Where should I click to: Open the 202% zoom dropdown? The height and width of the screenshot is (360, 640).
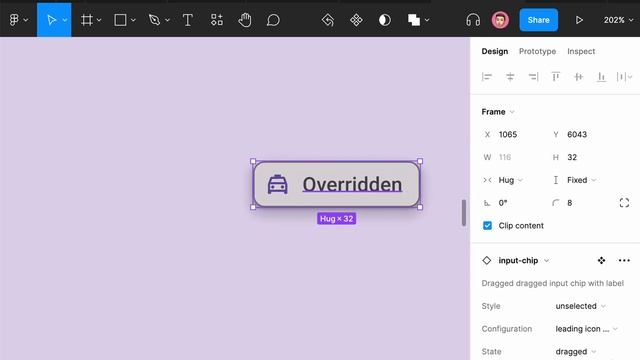pos(618,20)
